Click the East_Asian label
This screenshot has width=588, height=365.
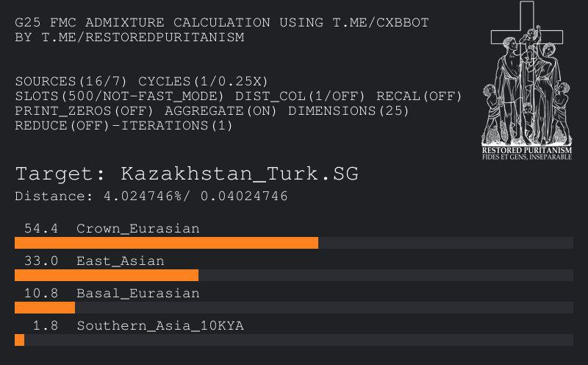(121, 261)
